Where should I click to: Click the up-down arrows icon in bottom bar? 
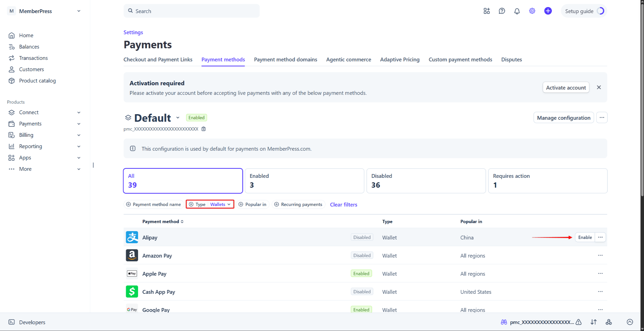(594, 322)
